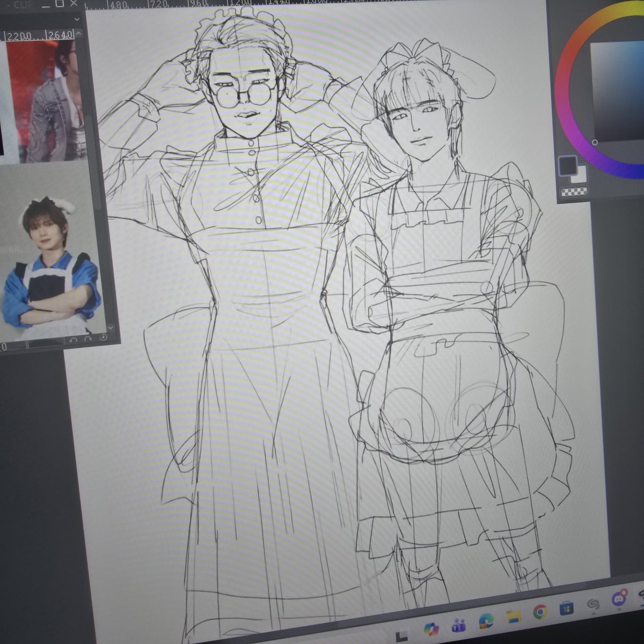Open Microsoft Edge from taskbar
Viewport: 644px width, 644px height.
point(486,620)
